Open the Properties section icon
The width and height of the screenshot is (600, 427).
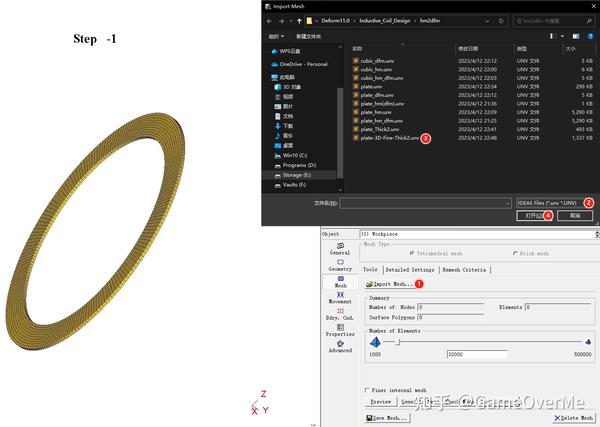pyautogui.click(x=340, y=327)
